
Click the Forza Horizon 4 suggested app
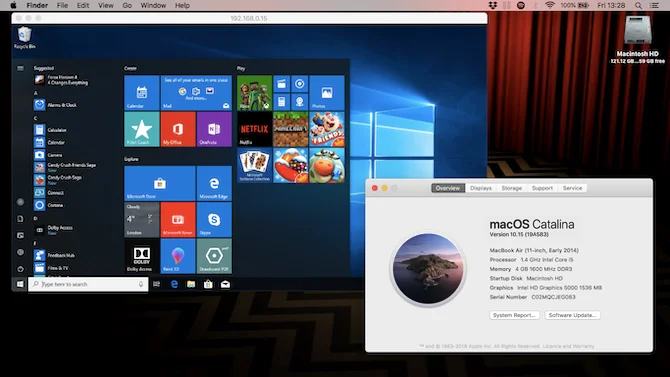click(62, 80)
